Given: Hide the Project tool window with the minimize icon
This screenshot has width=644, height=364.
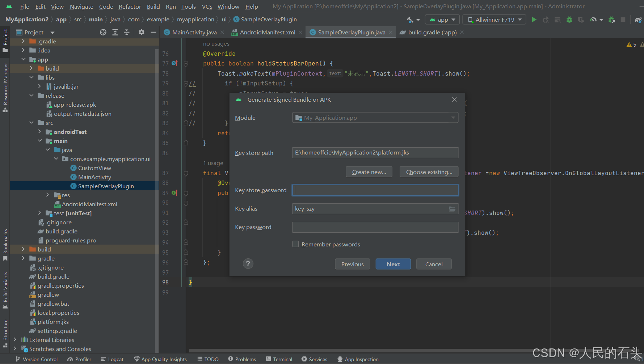Looking at the screenshot, I should click(x=153, y=32).
